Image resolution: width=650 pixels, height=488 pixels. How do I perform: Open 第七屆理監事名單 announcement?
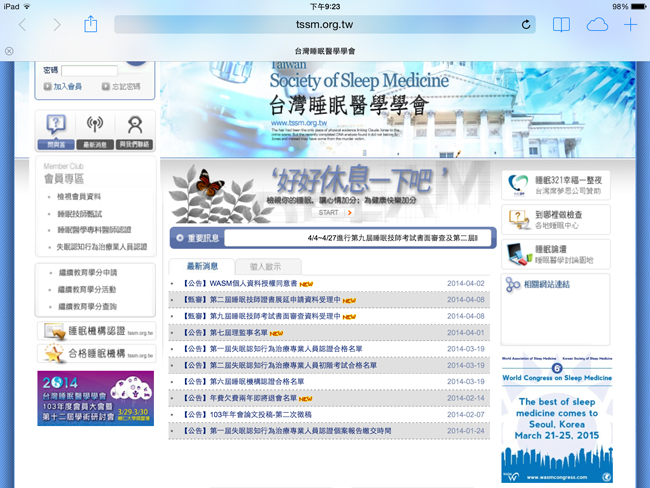tap(224, 333)
